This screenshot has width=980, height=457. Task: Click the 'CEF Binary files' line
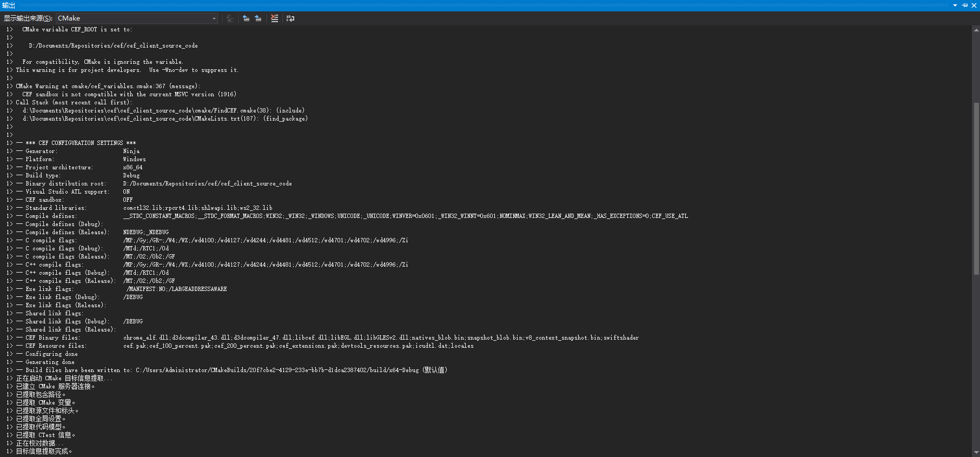click(x=328, y=338)
